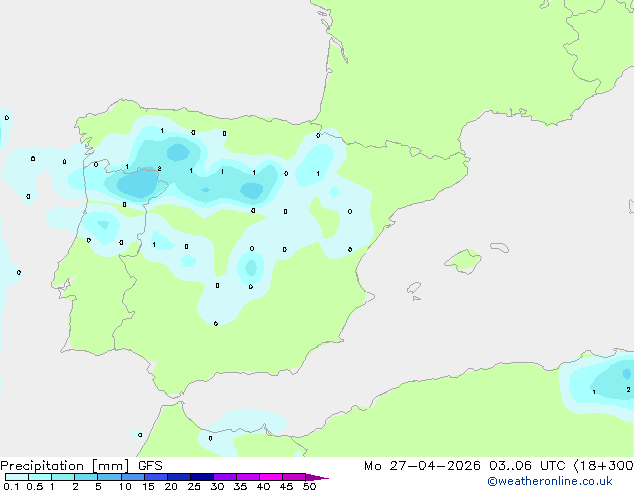Click the Menorca island outline
This screenshot has width=634, height=490.
click(x=499, y=247)
